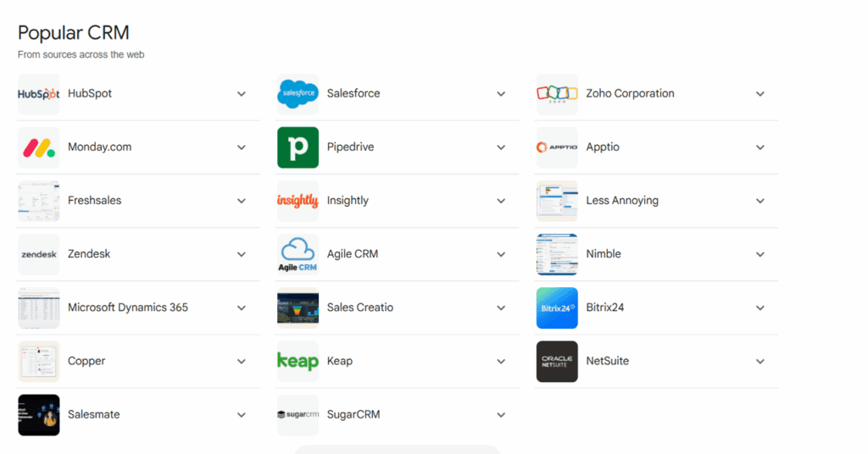Viewport: 868px width, 454px height.
Task: Expand the HubSpot entry chevron
Action: click(242, 94)
